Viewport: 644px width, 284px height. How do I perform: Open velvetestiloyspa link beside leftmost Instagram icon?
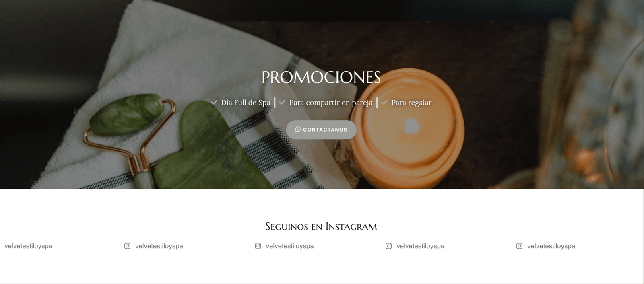pos(159,246)
